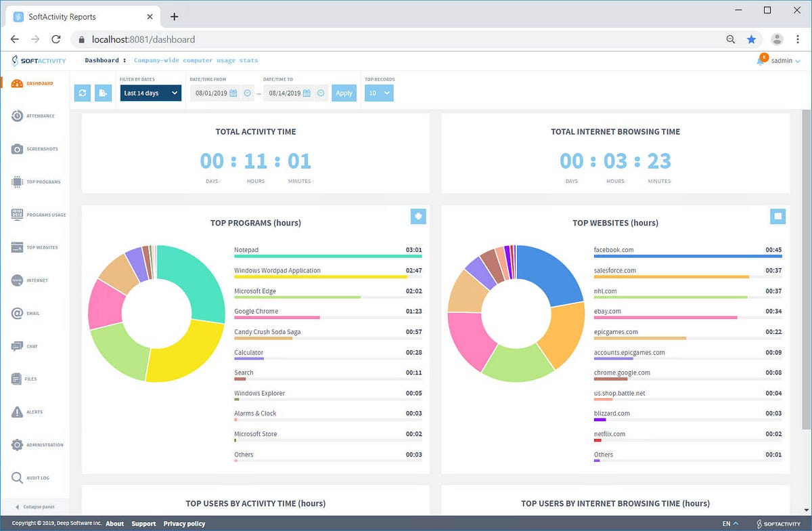The height and width of the screenshot is (531, 812).
Task: Apply the selected date filter
Action: pyautogui.click(x=344, y=93)
